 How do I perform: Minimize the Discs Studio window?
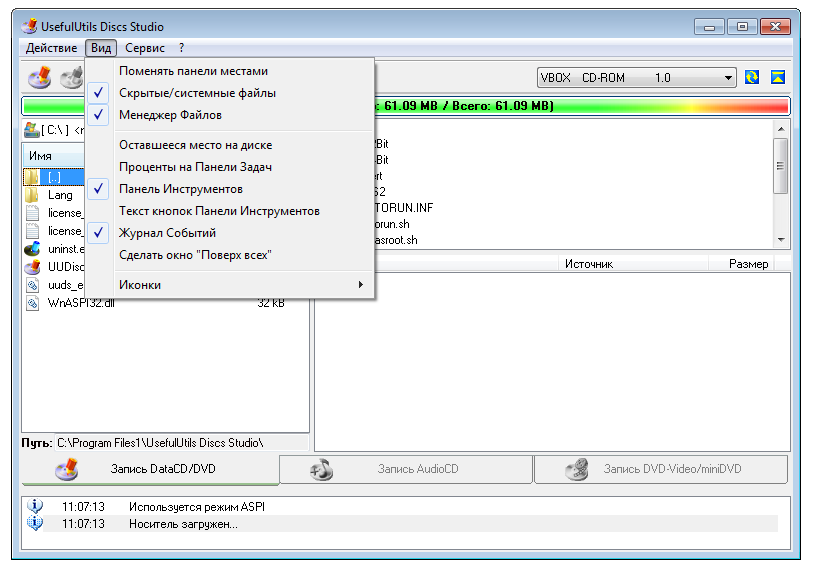click(x=709, y=27)
